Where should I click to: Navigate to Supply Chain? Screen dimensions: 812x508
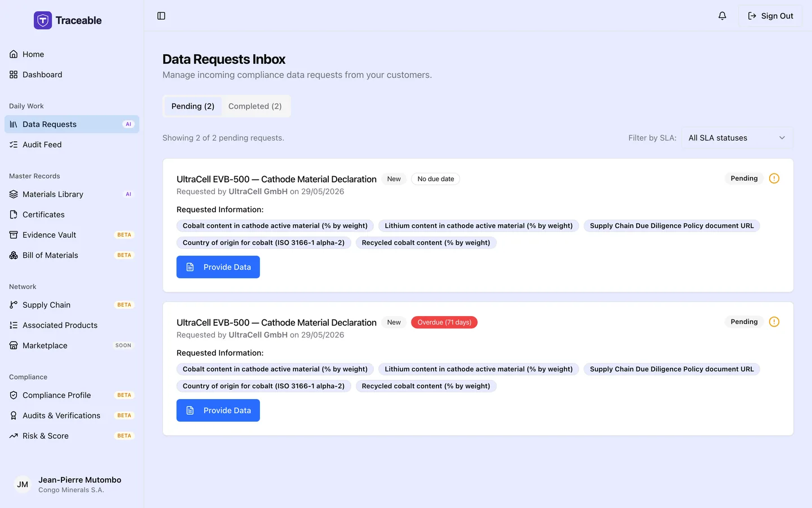tap(72, 305)
